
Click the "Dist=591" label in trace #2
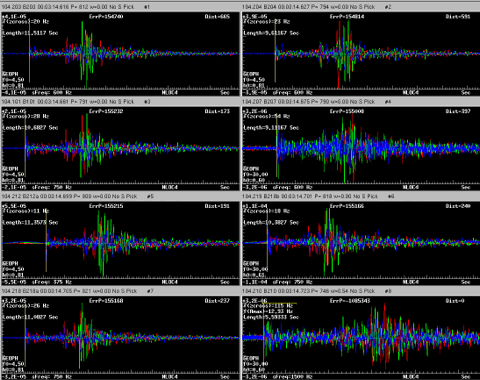458,16
